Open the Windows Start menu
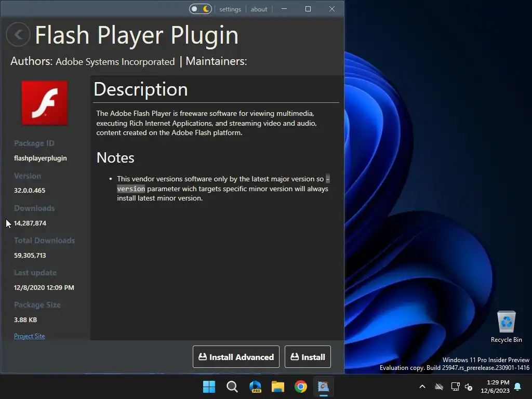This screenshot has height=399, width=532. tap(209, 387)
